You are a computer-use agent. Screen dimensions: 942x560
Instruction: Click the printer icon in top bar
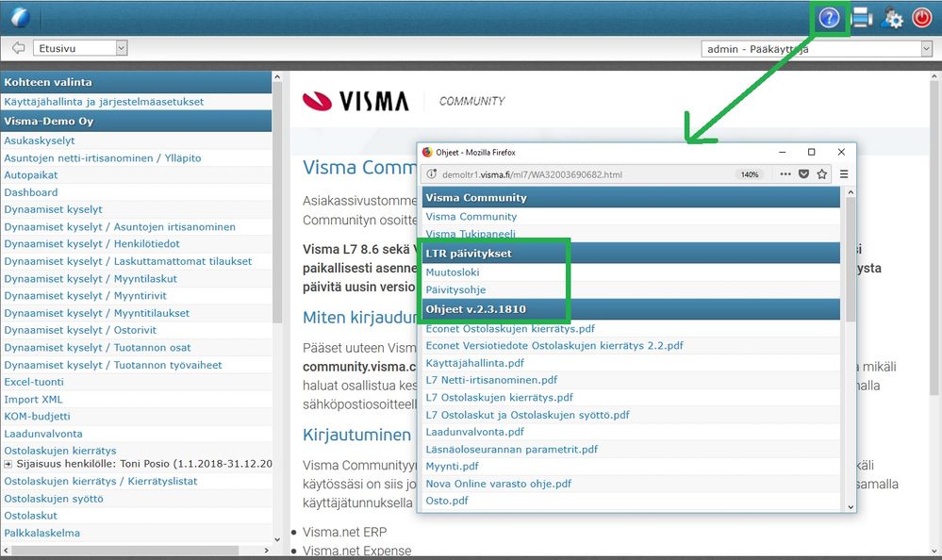(862, 18)
